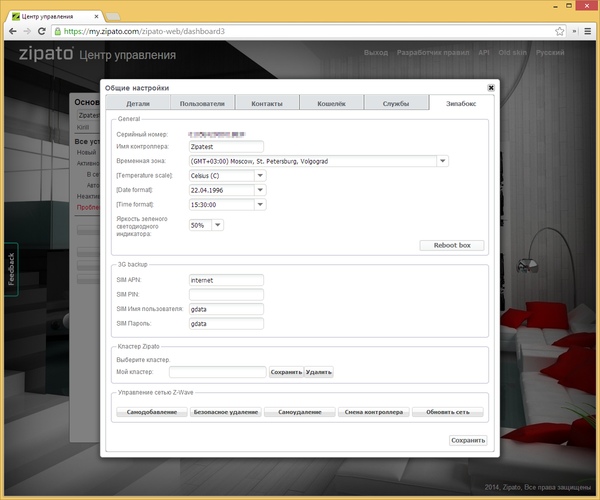The width and height of the screenshot is (600, 500).
Task: Open the LED brightness 50% dropdown
Action: click(217, 225)
